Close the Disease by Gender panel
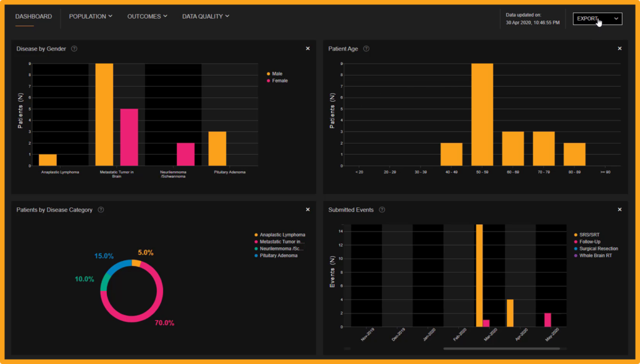The height and width of the screenshot is (364, 640). pyautogui.click(x=307, y=49)
